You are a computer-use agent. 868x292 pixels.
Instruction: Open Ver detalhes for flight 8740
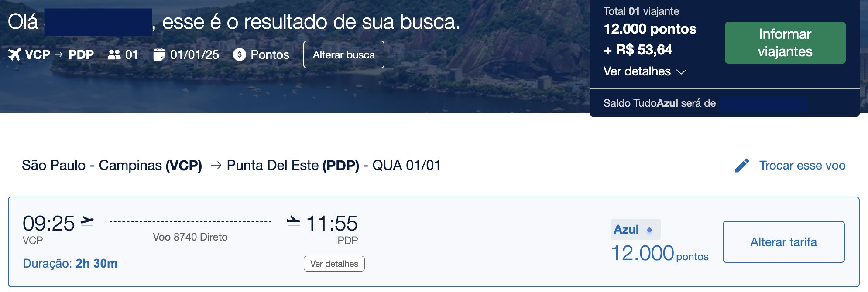[334, 264]
